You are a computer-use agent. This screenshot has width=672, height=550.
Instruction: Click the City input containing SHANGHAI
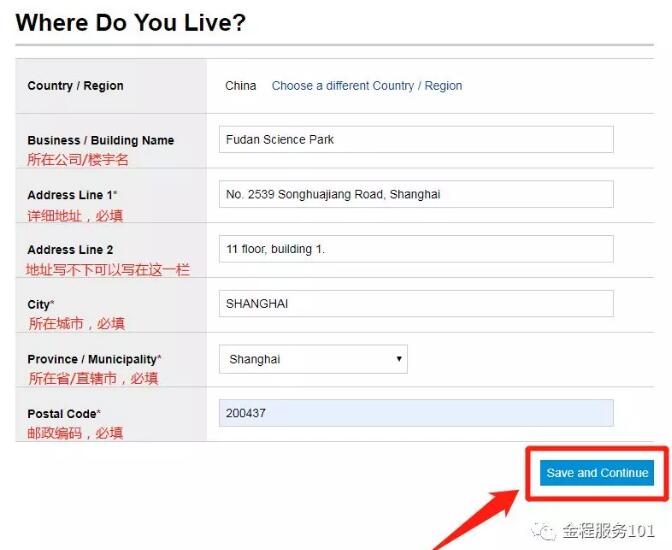point(416,303)
